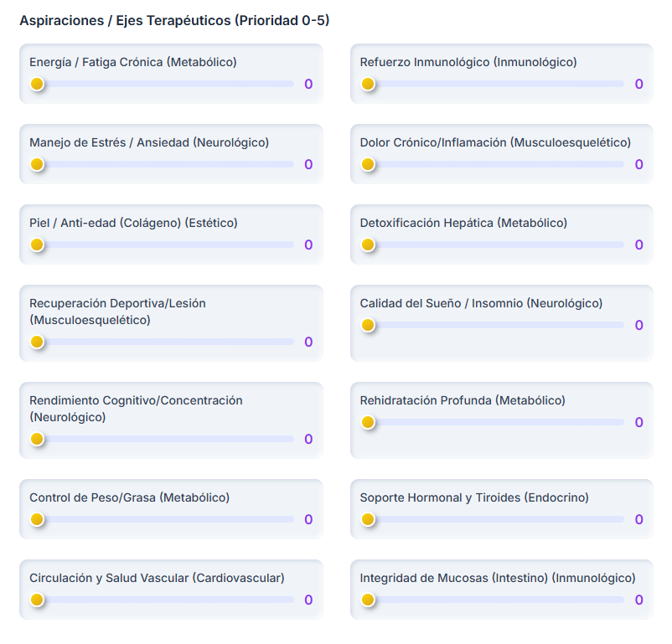Viewport: 672px width, 644px height.
Task: Click the value 0 beside Energía slider
Action: [308, 85]
